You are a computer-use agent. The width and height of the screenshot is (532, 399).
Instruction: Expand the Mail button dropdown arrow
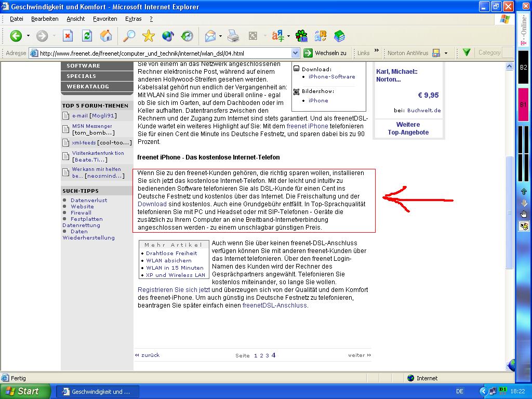[220, 36]
